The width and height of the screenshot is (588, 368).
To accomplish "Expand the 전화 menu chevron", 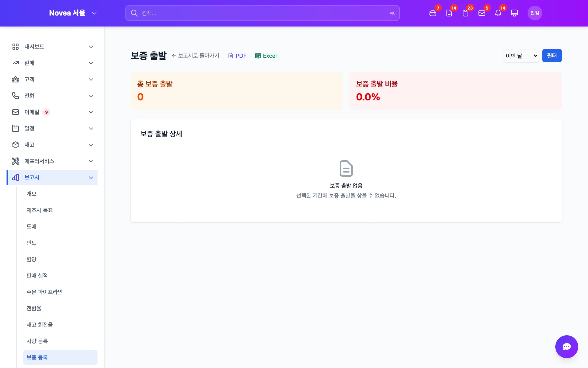I will (91, 96).
